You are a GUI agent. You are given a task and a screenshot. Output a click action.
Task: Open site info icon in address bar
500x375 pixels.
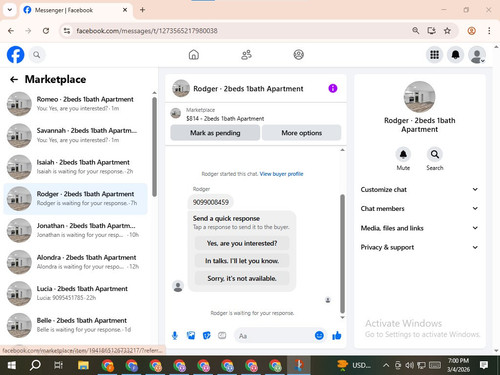point(67,31)
